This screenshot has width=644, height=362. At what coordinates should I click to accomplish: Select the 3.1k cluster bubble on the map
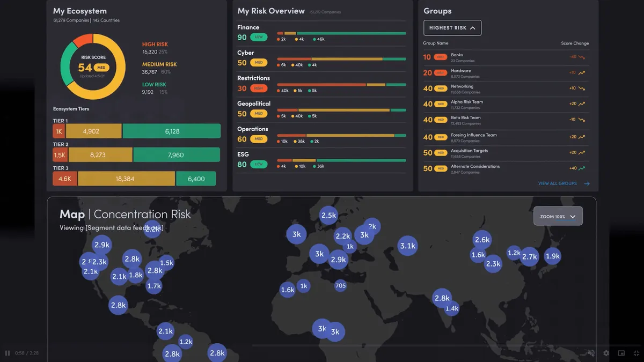[408, 246]
